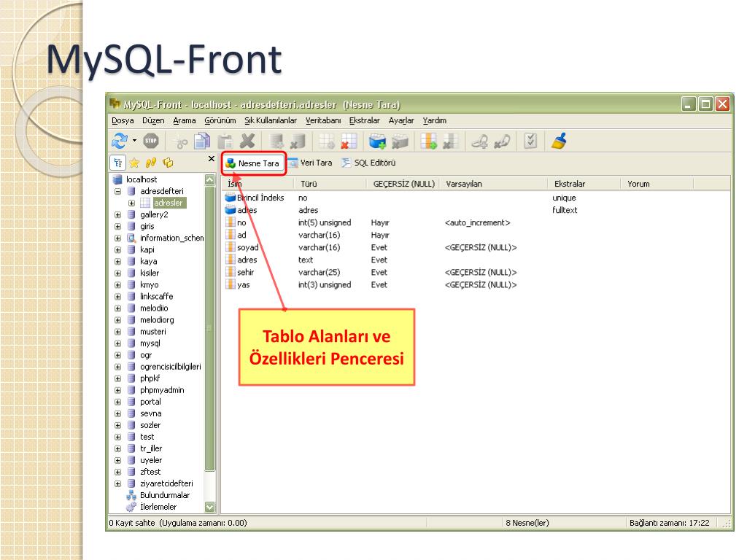Click the Copy documents icon

point(202,141)
